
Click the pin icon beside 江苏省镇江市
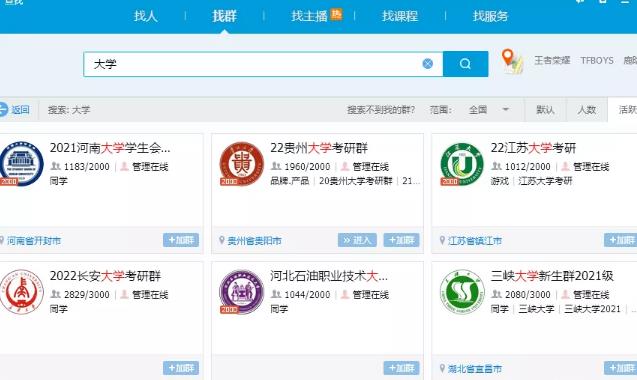coord(442,240)
